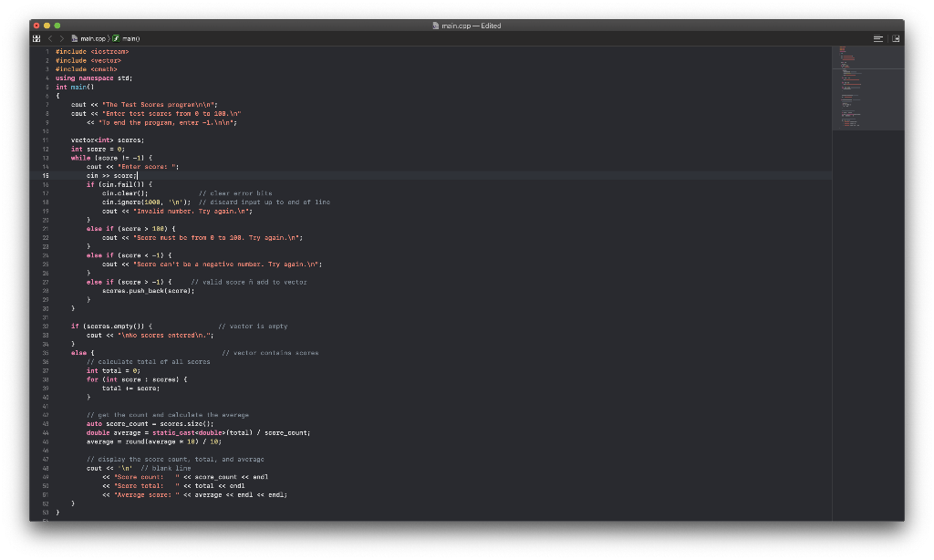Click the main.cpp document icon in title bar
Image resolution: width=934 pixels, height=560 pixels.
(435, 26)
